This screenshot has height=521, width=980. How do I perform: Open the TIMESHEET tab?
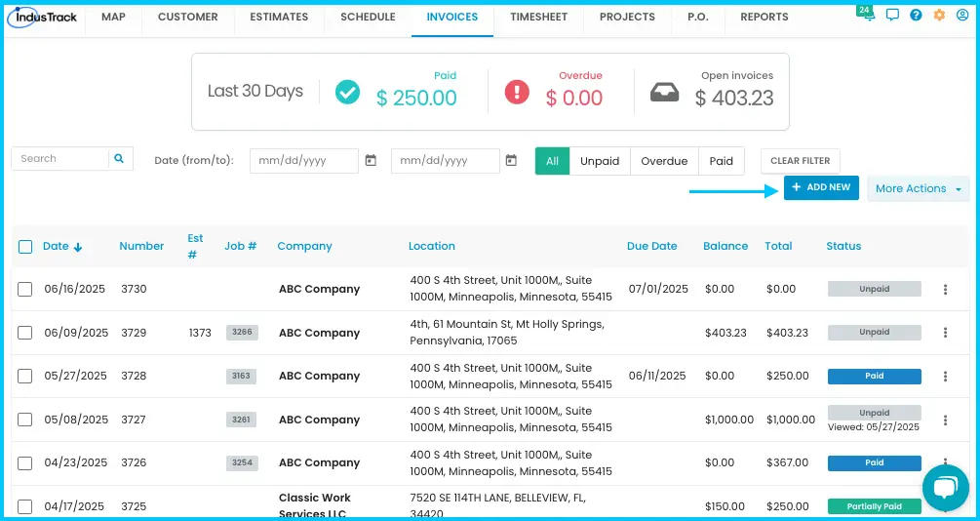pos(538,17)
